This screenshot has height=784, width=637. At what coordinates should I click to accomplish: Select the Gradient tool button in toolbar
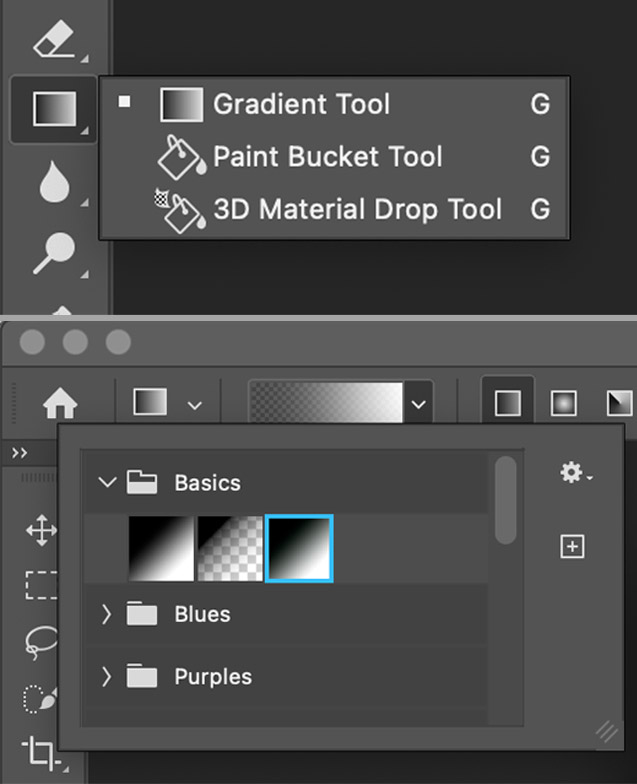[x=54, y=108]
